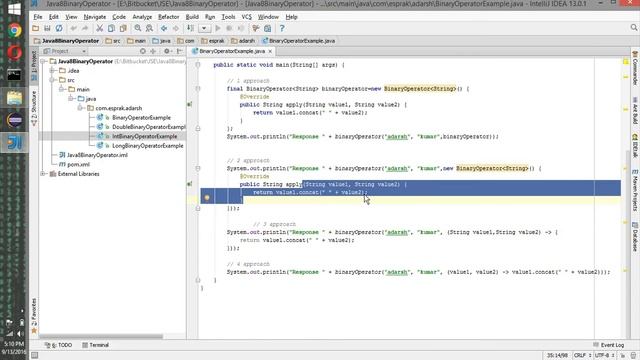640x360 pixels.
Task: Click the Save All toolbar icon
Action: click(x=47, y=29)
